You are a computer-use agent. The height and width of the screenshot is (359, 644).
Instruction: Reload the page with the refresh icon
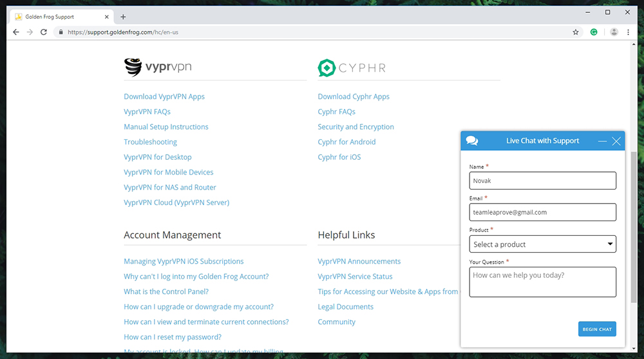coord(44,32)
